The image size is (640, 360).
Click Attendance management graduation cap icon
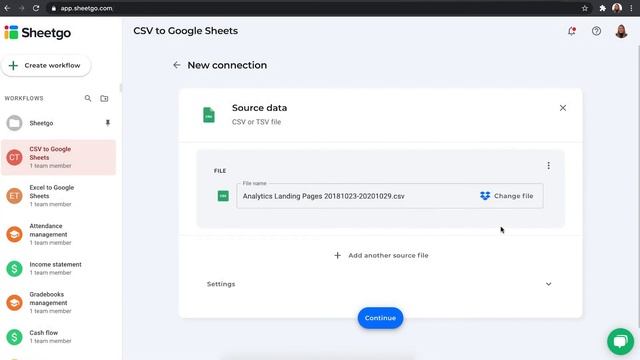14,234
